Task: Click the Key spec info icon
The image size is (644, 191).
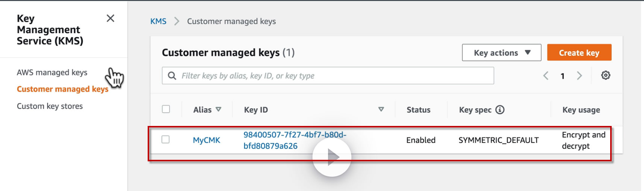Action: [500, 110]
